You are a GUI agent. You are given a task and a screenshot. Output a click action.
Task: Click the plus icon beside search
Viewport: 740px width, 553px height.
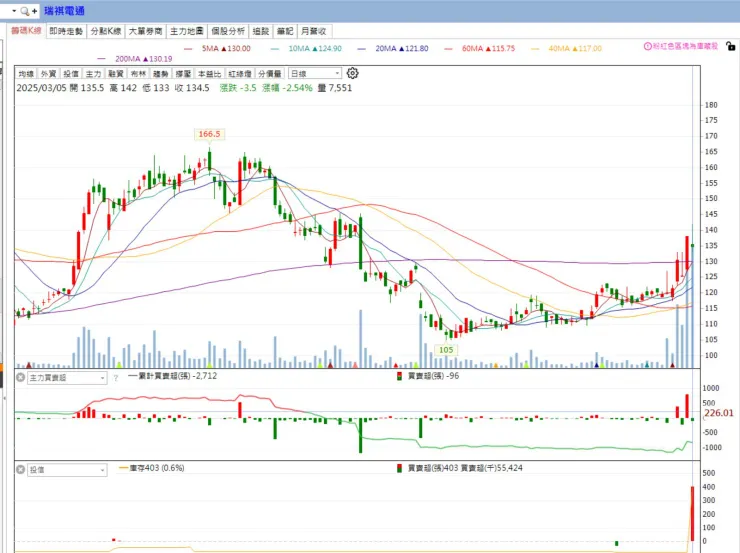[34, 11]
